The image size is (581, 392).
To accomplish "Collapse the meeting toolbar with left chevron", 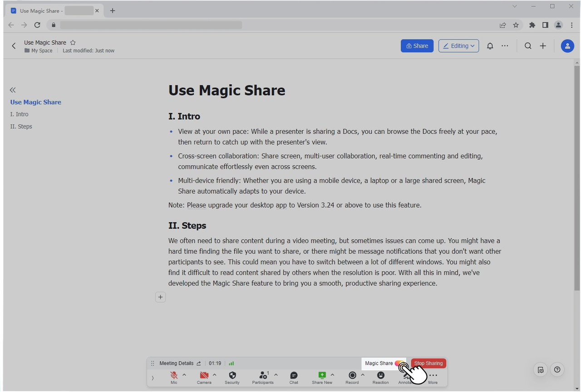I will [153, 377].
